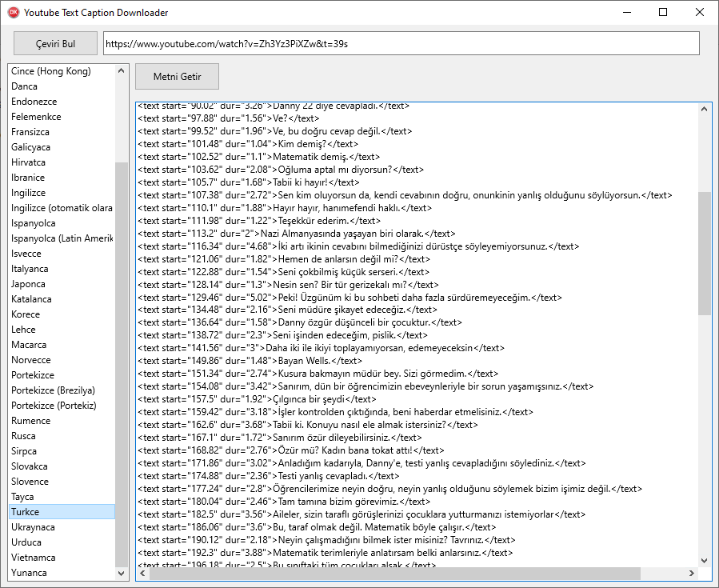Pick Ibranice in the language list
719x588 pixels.
click(62, 178)
